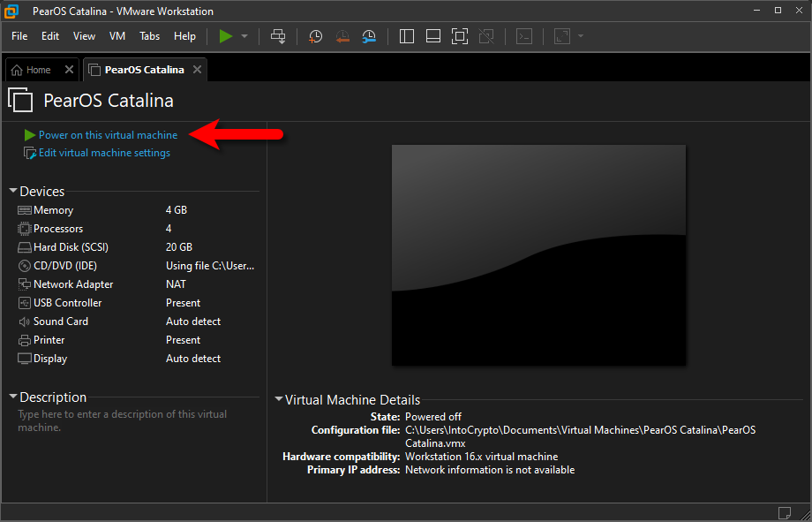The height and width of the screenshot is (522, 812).
Task: Close the Home tab
Action: coord(69,70)
